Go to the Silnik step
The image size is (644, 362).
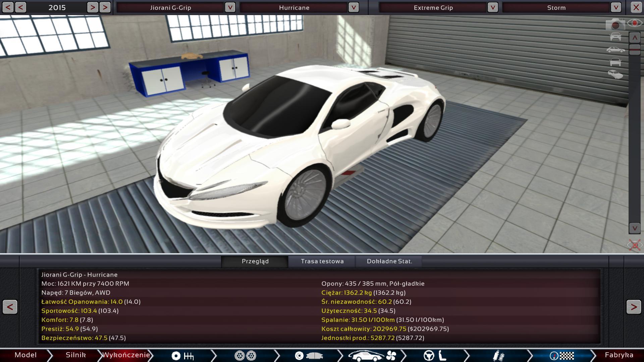click(76, 355)
